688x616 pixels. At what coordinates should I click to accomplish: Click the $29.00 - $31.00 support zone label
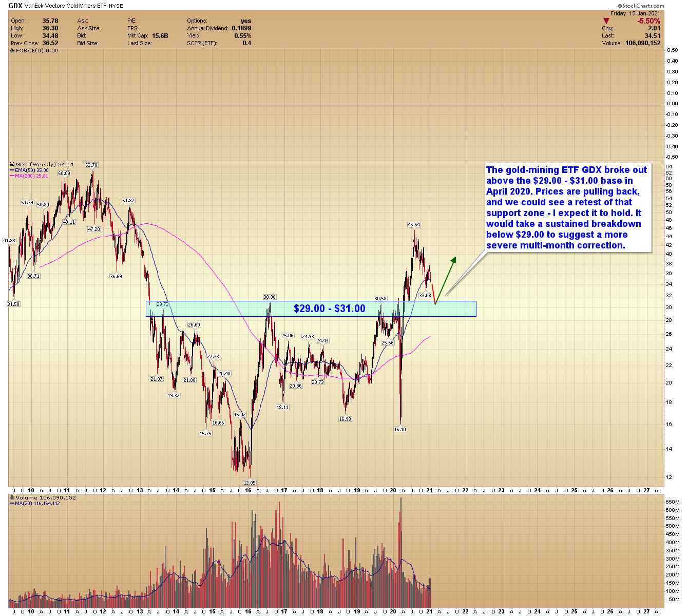click(330, 309)
